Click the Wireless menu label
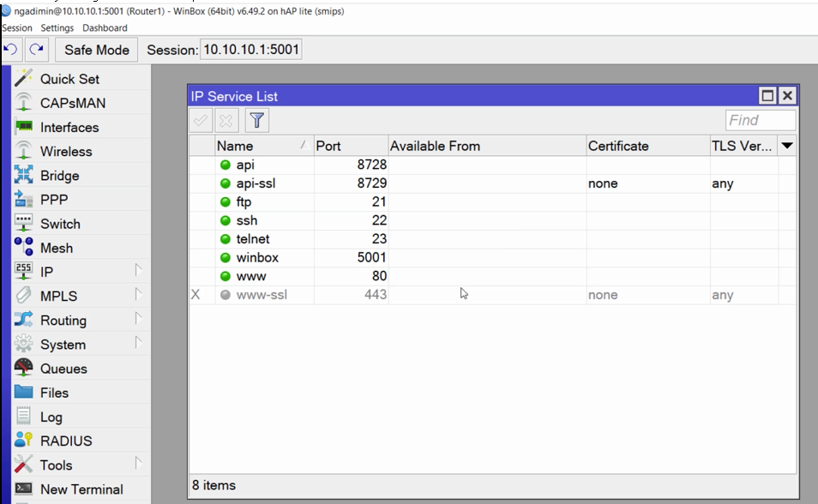 tap(66, 152)
